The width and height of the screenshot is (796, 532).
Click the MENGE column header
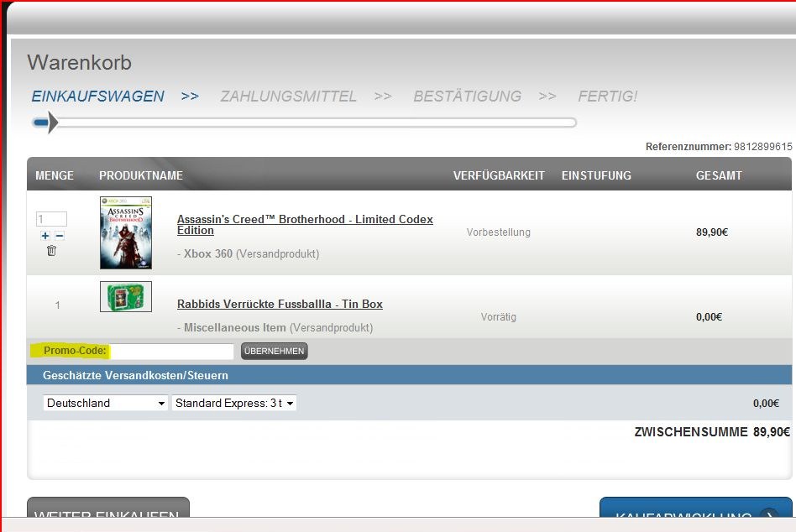click(55, 175)
